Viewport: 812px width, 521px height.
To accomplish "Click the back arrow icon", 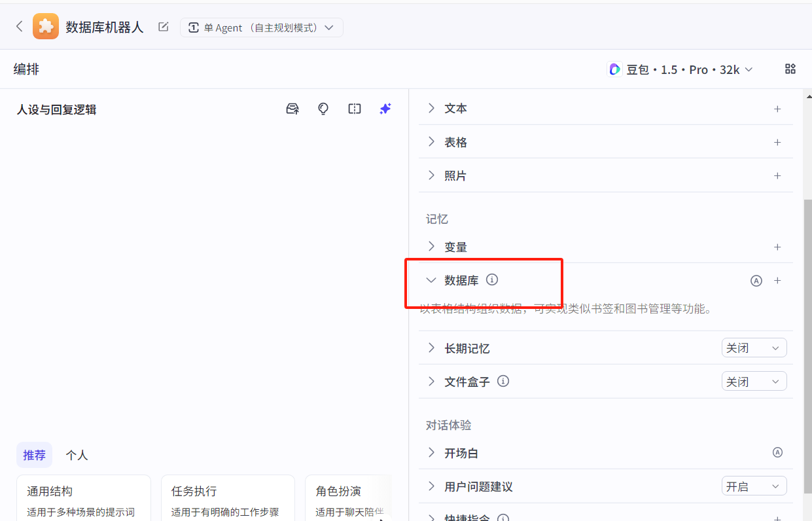I will (x=19, y=26).
